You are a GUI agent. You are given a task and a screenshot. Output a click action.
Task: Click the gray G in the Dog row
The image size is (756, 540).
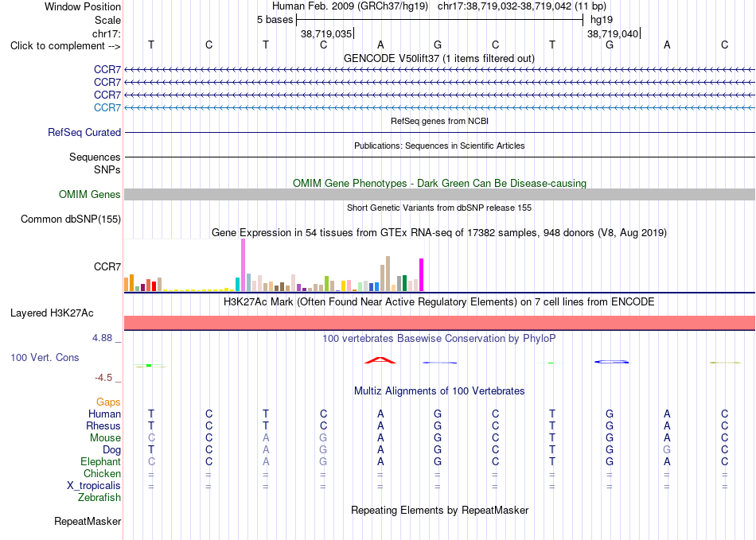667,450
